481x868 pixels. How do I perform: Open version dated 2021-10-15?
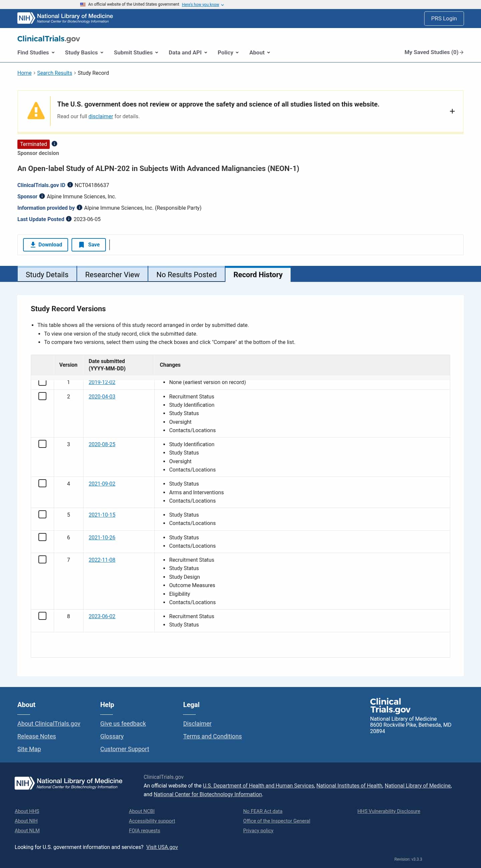(x=102, y=515)
